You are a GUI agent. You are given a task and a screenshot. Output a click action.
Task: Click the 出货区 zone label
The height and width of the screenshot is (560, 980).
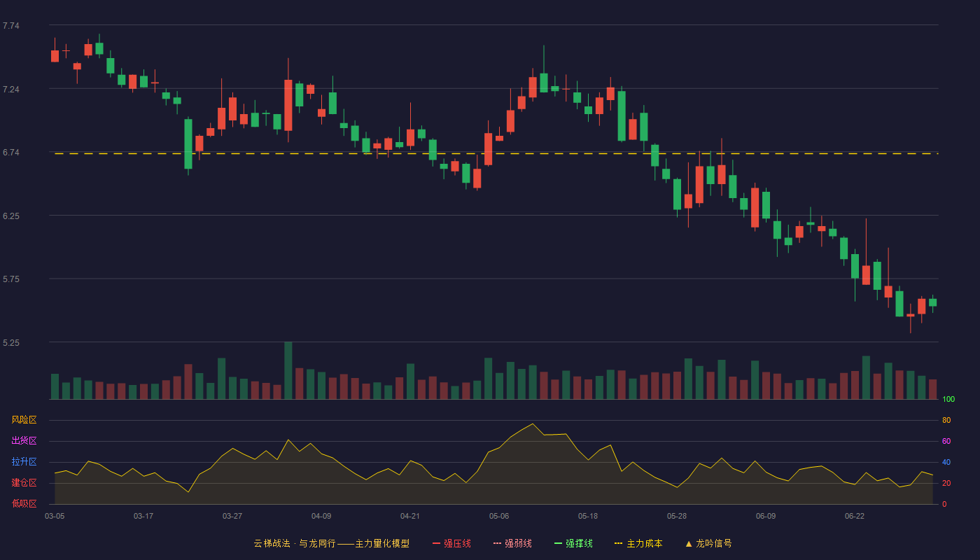click(x=24, y=441)
